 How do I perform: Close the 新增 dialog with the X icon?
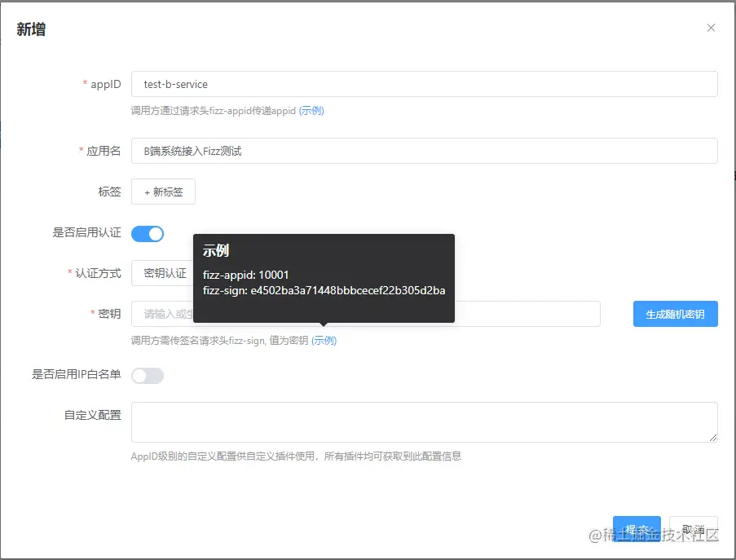(x=711, y=27)
